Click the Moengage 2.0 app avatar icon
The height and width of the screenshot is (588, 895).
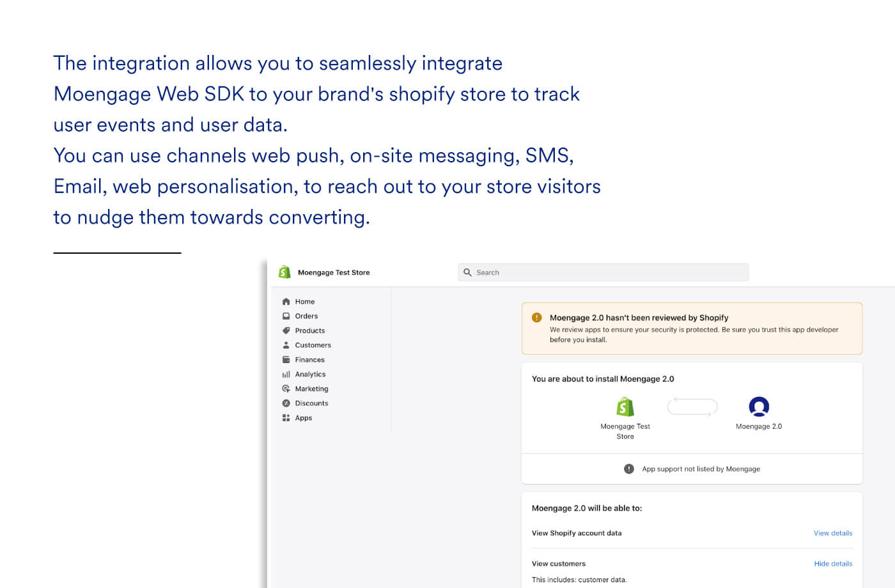click(759, 406)
